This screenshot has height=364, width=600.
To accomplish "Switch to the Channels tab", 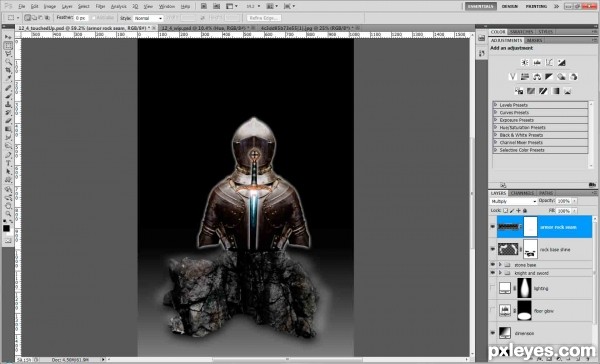I will click(x=522, y=193).
